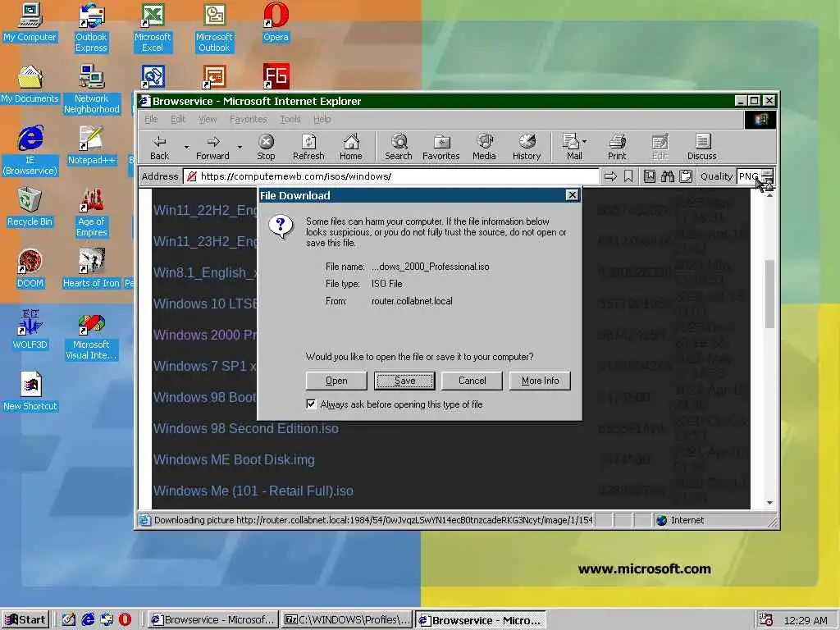Image resolution: width=840 pixels, height=630 pixels.
Task: Select the My Computer desktop icon
Action: [30, 22]
